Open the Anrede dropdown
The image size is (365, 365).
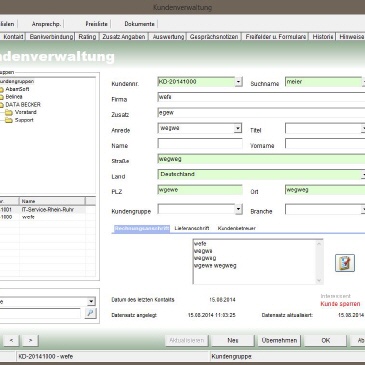238,128
